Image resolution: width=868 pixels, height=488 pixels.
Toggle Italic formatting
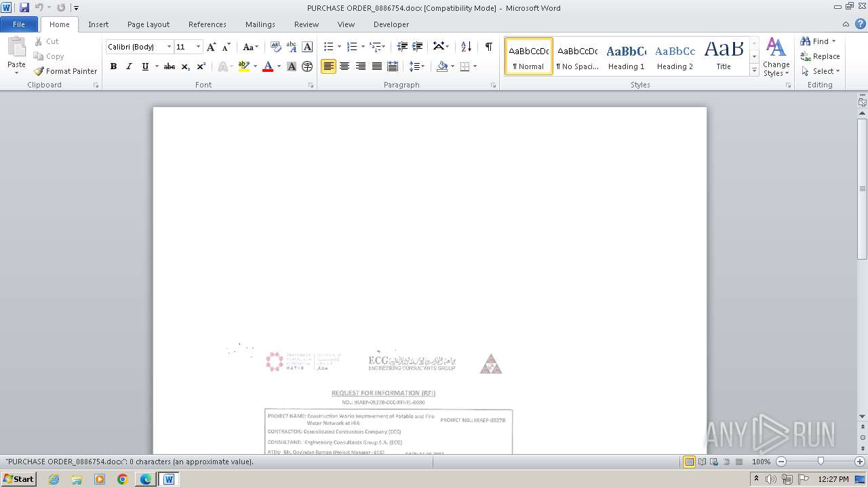pyautogui.click(x=129, y=66)
